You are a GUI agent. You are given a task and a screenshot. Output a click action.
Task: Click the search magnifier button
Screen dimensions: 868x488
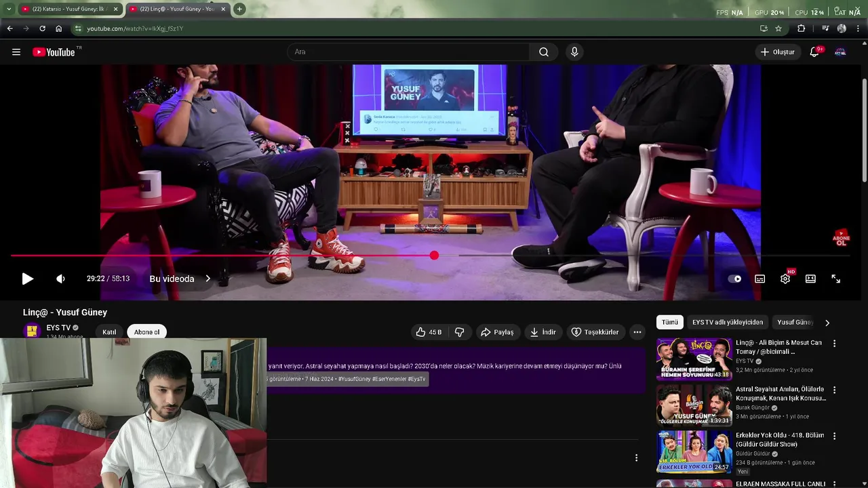(x=544, y=52)
